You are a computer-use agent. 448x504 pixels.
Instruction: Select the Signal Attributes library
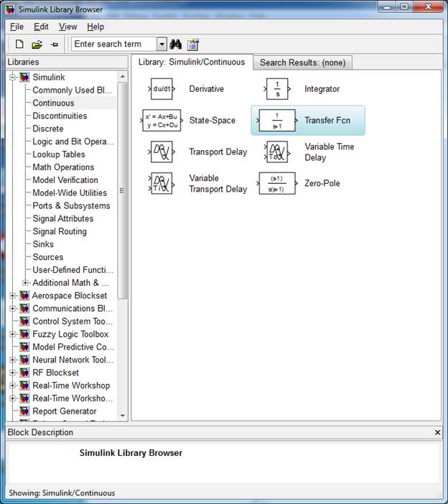click(63, 218)
